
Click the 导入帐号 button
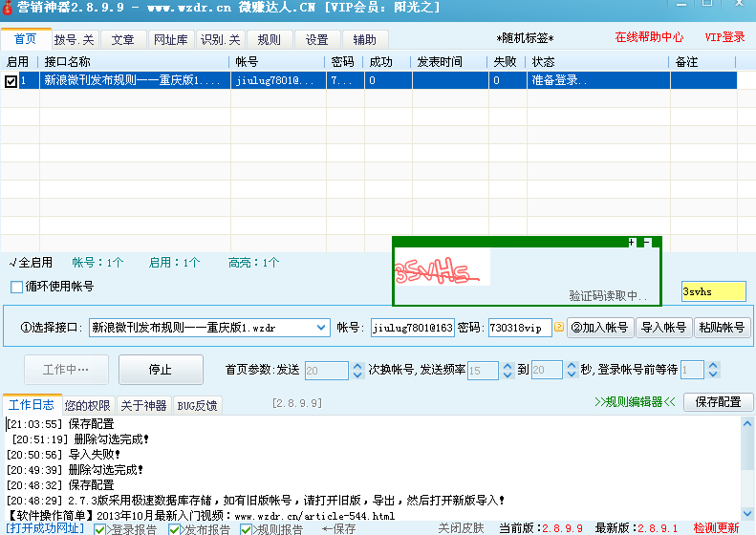point(663,328)
